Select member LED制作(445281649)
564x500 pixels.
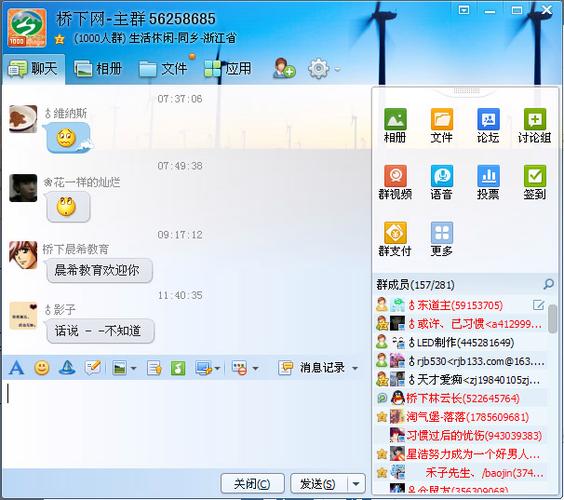click(x=460, y=342)
